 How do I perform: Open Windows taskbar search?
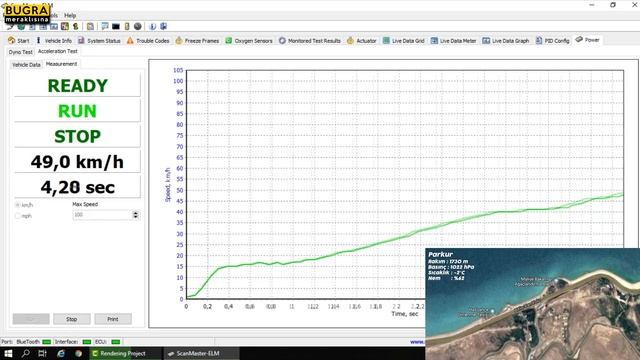[25, 353]
